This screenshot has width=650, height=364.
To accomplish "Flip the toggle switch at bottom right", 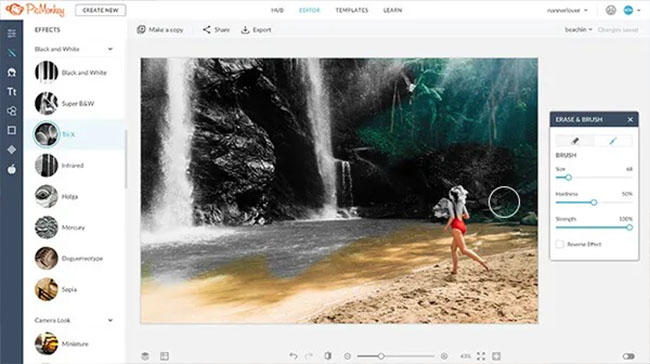I will [x=628, y=356].
